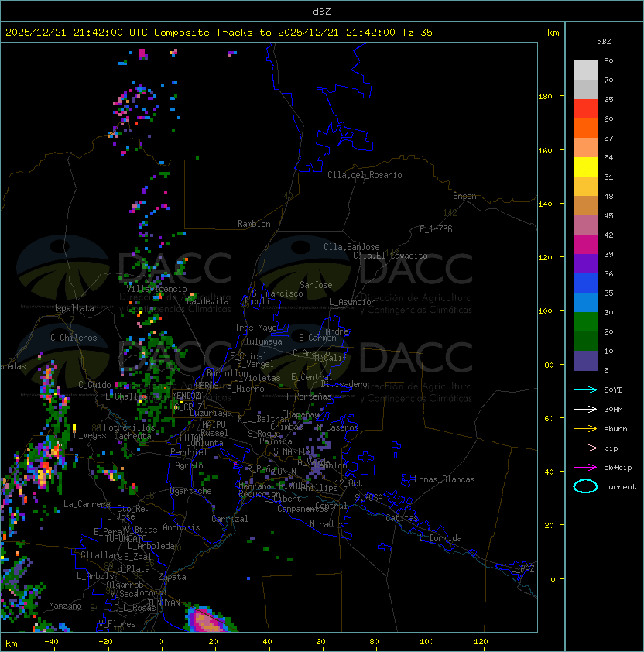Select the 'Anchoris' place label

coord(181,527)
